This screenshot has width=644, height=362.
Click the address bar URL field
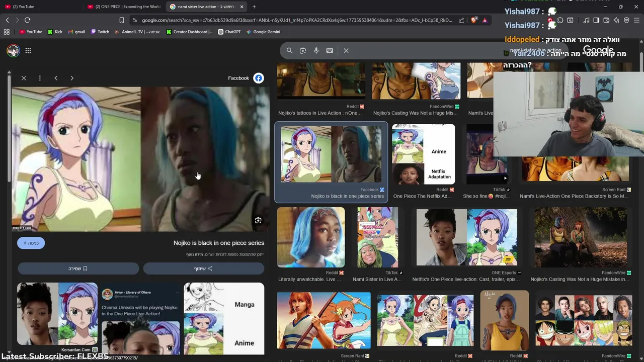(x=297, y=20)
